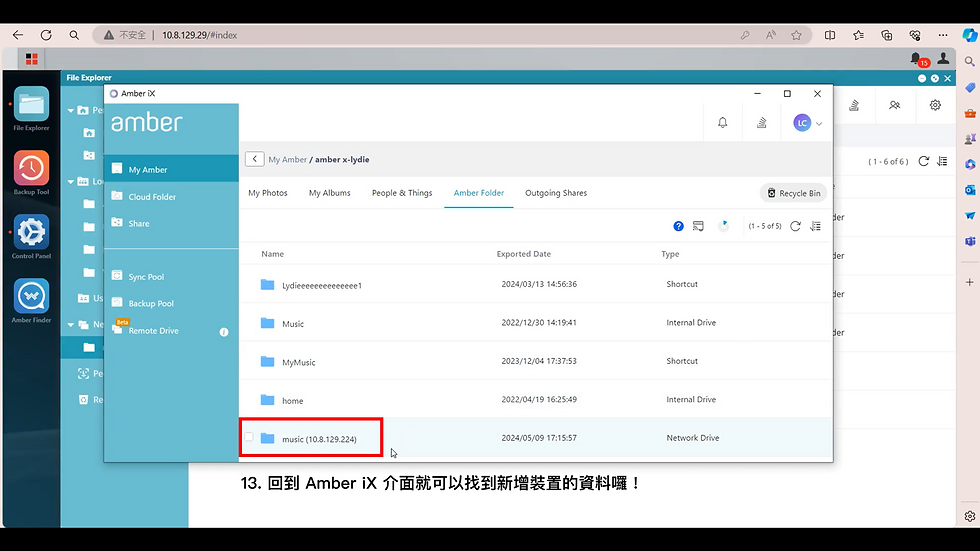980x551 pixels.
Task: Click the display mode icon beside help
Action: tap(698, 226)
